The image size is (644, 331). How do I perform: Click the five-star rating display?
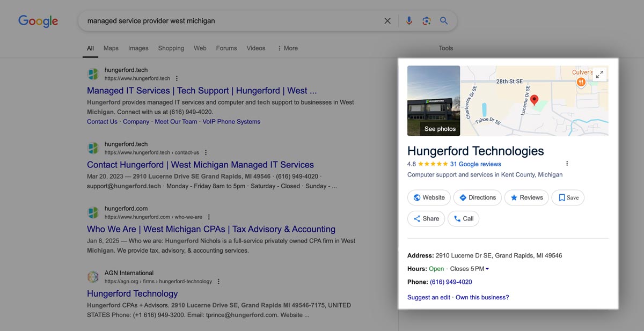coord(433,164)
